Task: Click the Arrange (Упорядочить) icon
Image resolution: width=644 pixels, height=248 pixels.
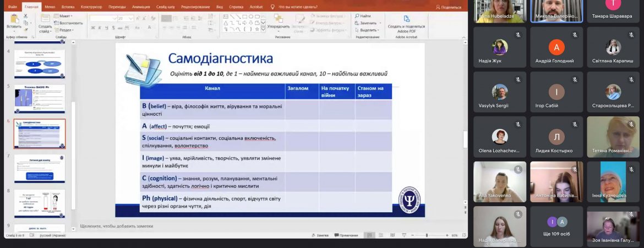Action: point(278,19)
